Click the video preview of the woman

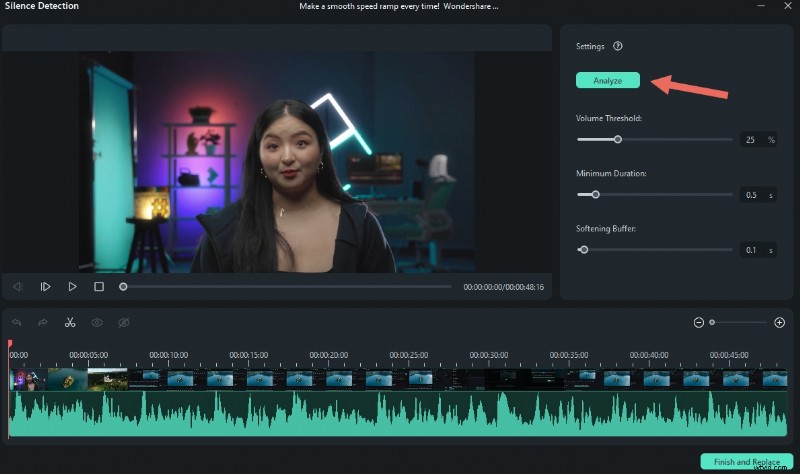tap(278, 162)
